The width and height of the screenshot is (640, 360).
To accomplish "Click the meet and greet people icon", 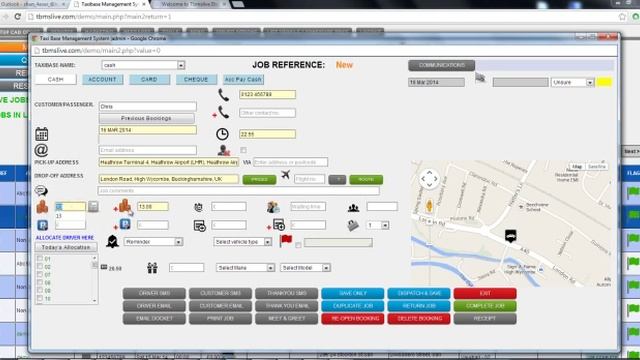I will point(273,207).
